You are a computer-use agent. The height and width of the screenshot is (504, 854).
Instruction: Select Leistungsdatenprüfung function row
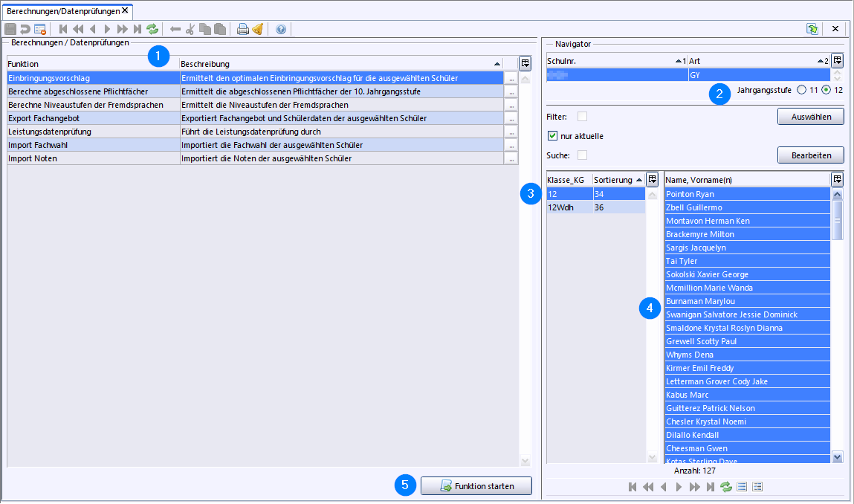256,132
